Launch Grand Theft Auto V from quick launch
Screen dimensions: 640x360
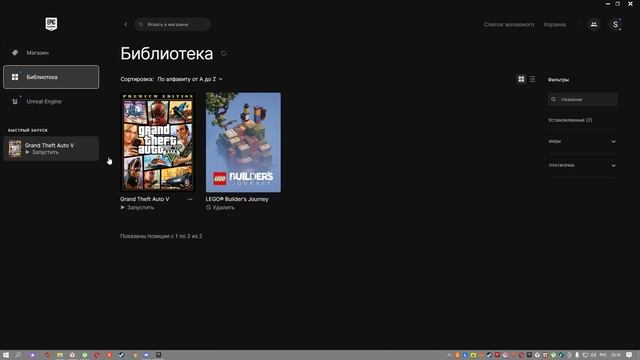coord(51,149)
